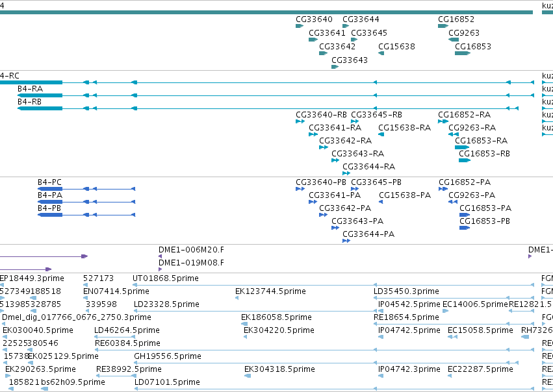The width and height of the screenshot is (553, 392).
Task: Select the IP04742.3prime EST
Action: [x=381, y=376]
